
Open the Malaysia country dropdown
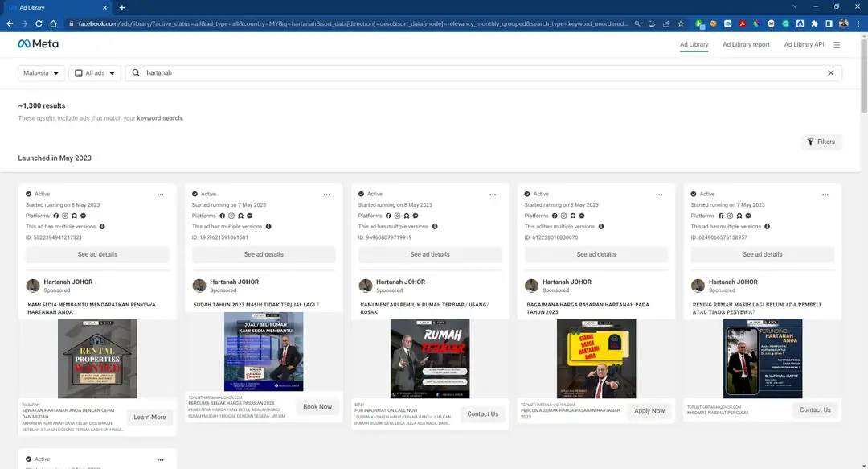41,72
